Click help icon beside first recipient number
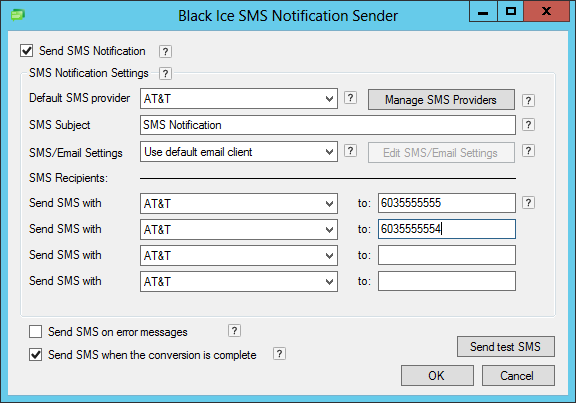Screen dimensions: 576x403 (x=528, y=203)
